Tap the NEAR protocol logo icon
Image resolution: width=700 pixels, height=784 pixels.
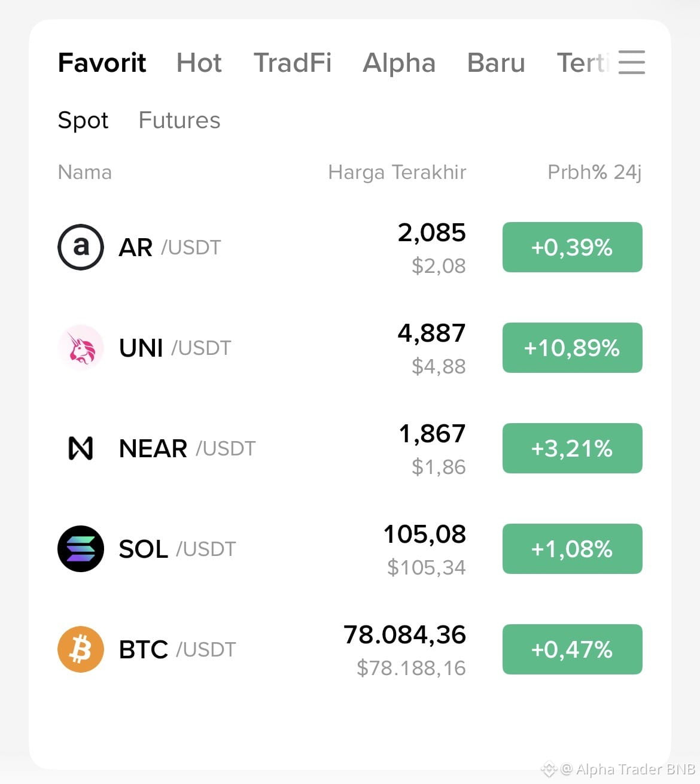click(x=81, y=448)
